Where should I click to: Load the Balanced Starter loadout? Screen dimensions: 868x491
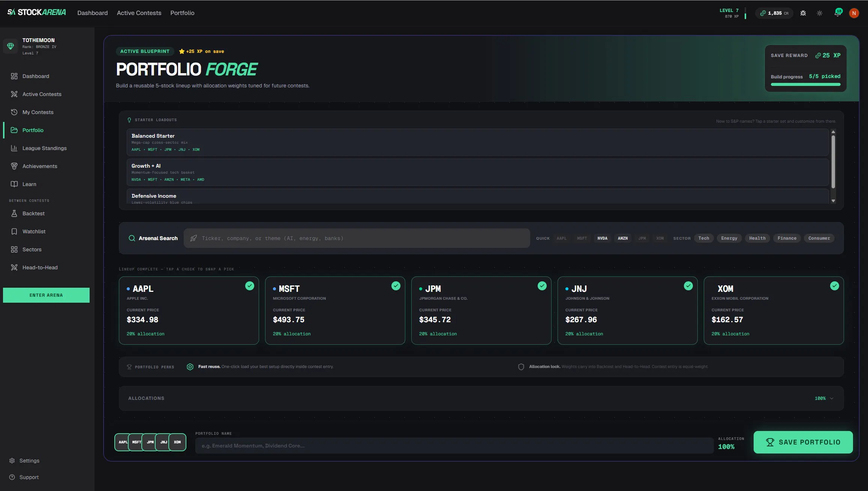click(478, 142)
